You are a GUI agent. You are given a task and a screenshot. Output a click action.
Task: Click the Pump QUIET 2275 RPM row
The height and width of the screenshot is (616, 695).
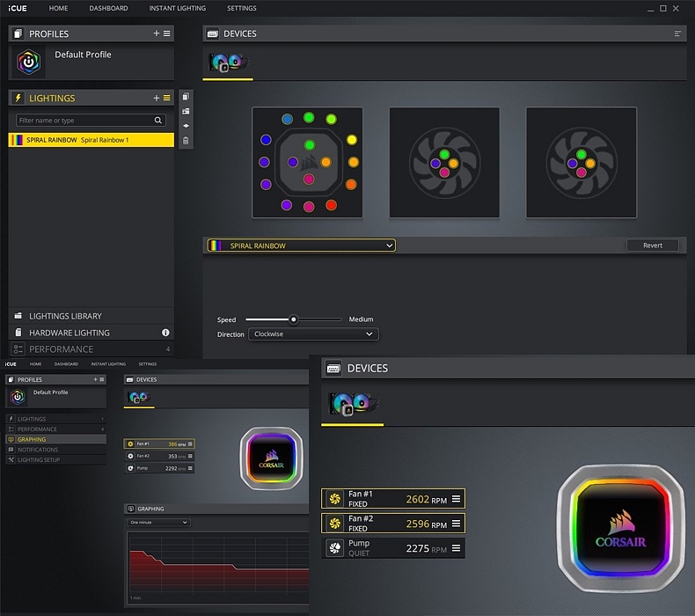pyautogui.click(x=393, y=548)
